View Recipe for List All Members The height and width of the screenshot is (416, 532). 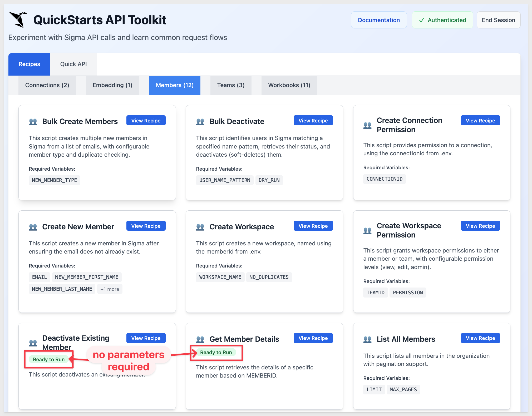coord(480,338)
